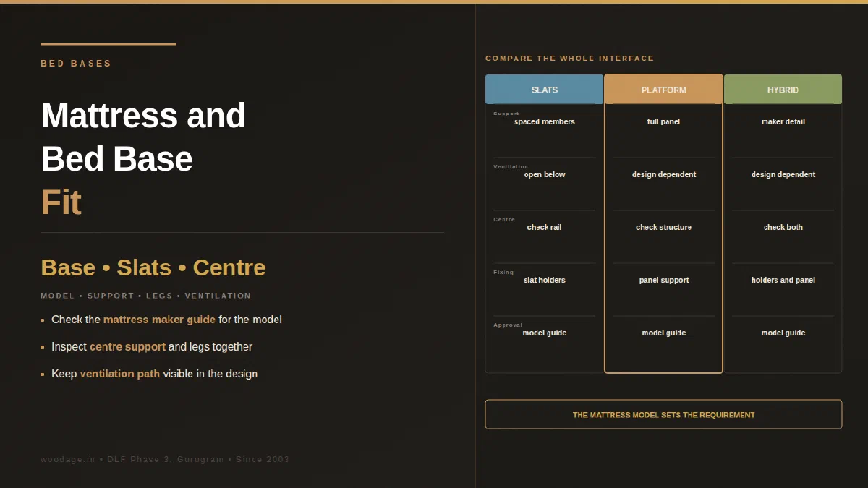868x488 pixels.
Task: Click 'model guide' in the Hybrid column
Action: pyautogui.click(x=783, y=333)
